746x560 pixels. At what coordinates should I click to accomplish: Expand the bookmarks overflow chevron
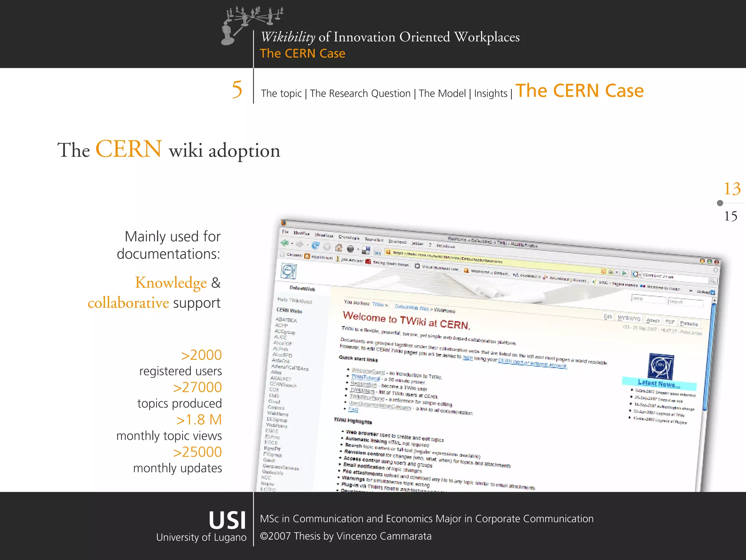click(691, 291)
